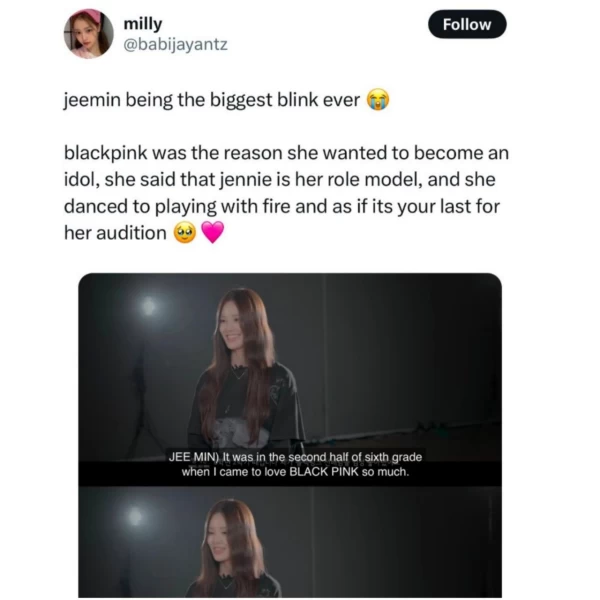Click the JEE MIN subtitle caption line
This screenshot has width=600, height=600.
click(295, 457)
